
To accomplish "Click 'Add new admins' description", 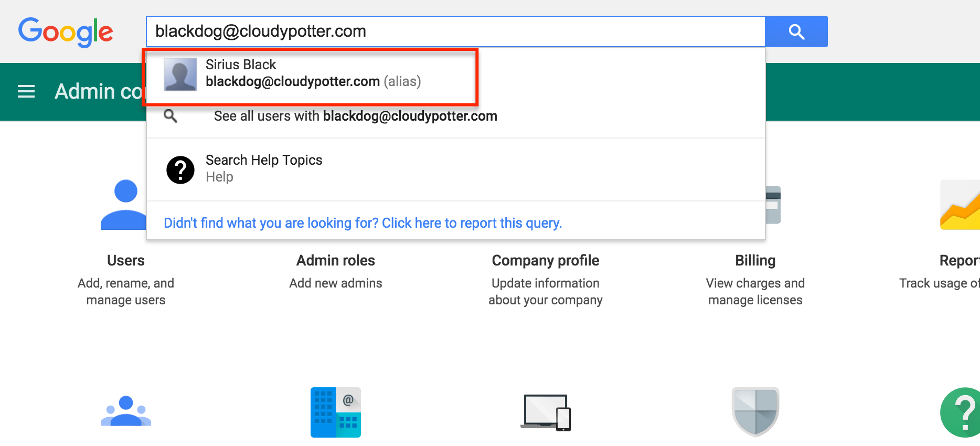I will click(336, 283).
